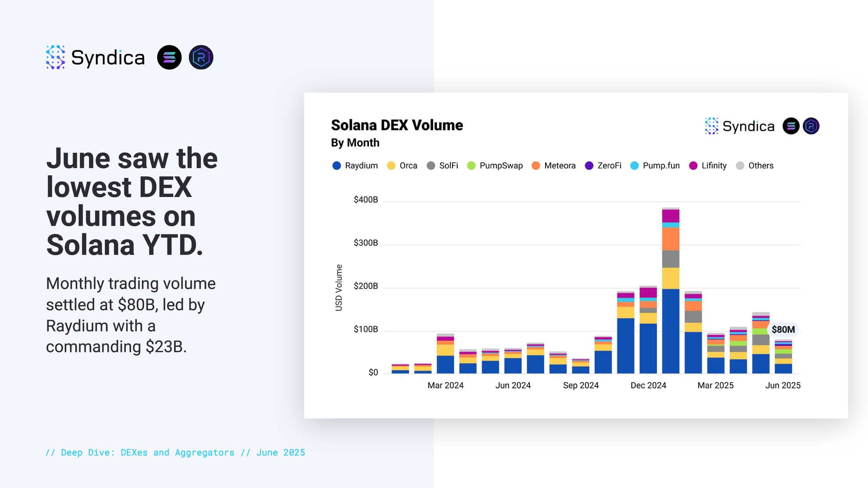
Task: Click the Raydium icon in the chart card
Action: coord(811,126)
